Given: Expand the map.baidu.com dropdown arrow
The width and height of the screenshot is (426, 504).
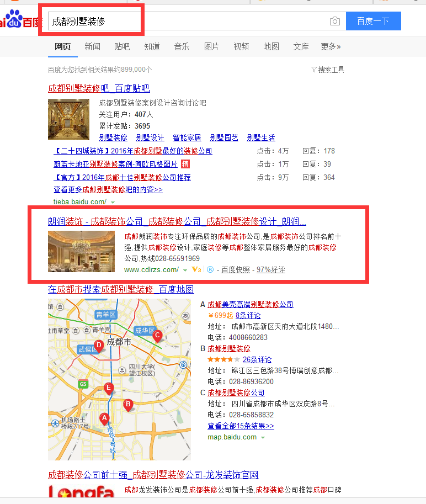Looking at the screenshot, I should point(263,437).
